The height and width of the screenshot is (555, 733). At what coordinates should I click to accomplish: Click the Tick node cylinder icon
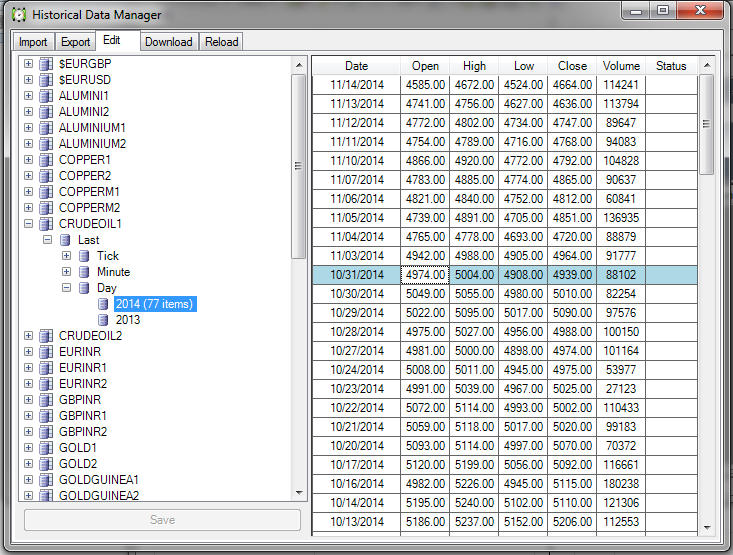click(x=84, y=256)
